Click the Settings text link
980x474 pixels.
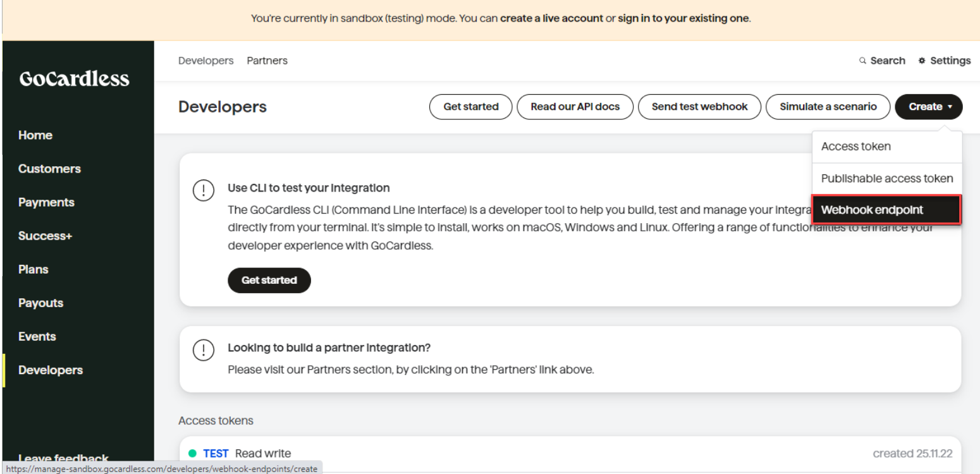point(950,61)
